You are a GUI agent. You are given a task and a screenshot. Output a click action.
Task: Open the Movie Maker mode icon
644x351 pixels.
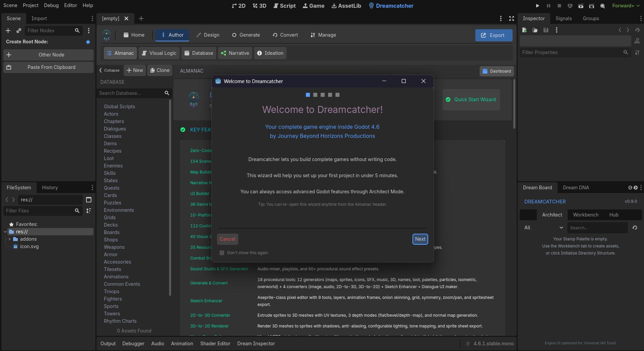(x=603, y=6)
